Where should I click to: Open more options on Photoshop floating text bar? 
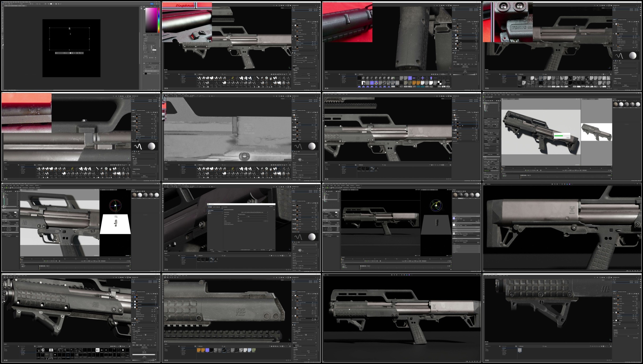click(82, 53)
